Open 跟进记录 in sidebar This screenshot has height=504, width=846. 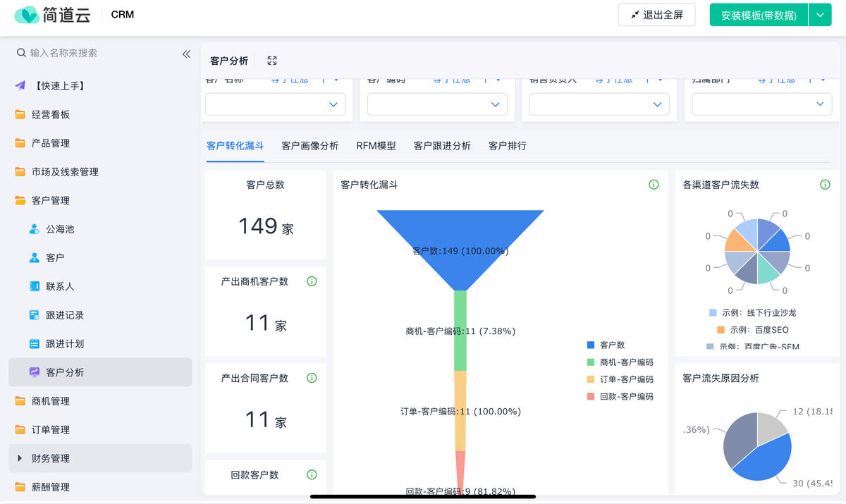(100, 315)
